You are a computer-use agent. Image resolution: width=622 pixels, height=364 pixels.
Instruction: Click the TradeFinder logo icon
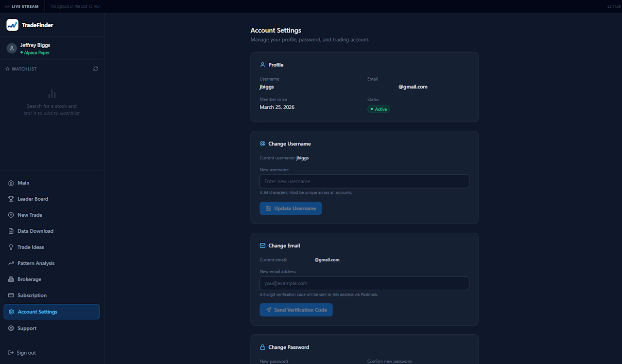[x=12, y=25]
